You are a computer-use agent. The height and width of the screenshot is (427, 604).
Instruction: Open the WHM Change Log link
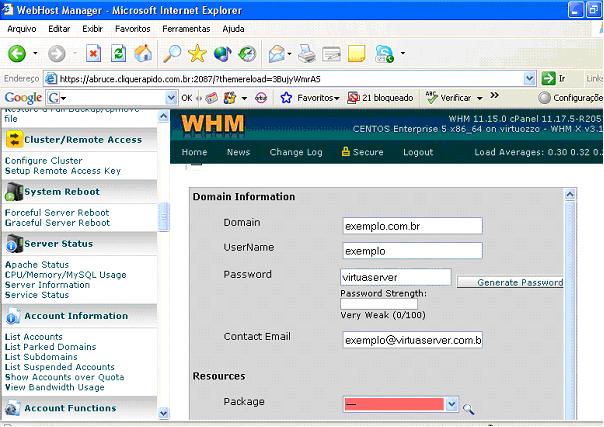tap(296, 152)
